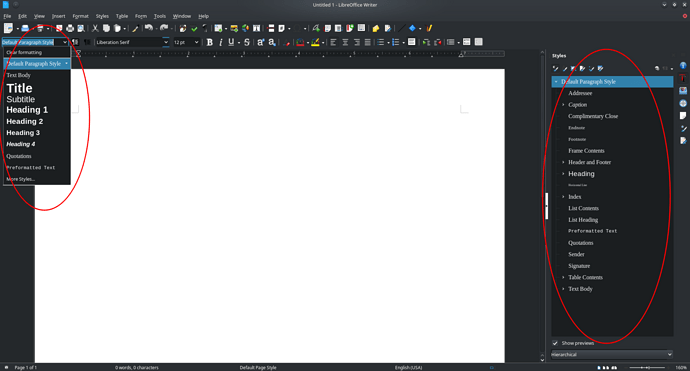
Task: Click the Print icon in the toolbar
Action: pos(70,28)
